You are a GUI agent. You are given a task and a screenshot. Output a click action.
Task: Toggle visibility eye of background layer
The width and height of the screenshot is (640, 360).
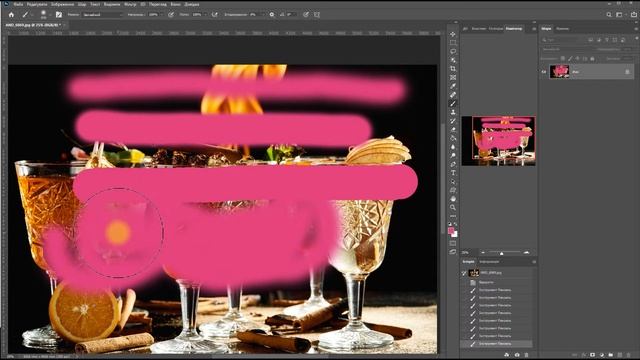pyautogui.click(x=544, y=72)
